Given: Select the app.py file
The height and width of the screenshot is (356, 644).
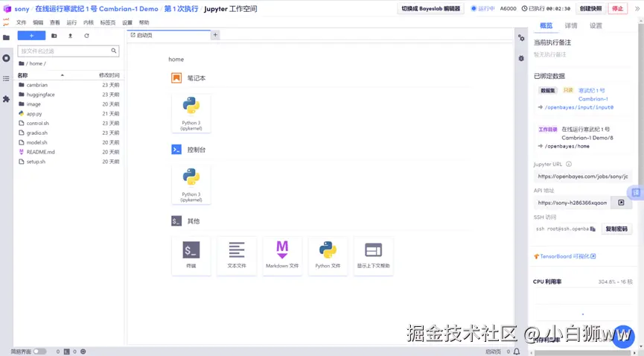Looking at the screenshot, I should (x=69, y=114).
